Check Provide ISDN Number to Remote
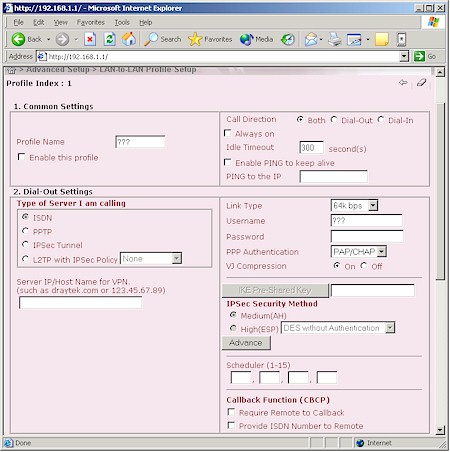Viewport: 450px width, 452px height. (x=231, y=425)
